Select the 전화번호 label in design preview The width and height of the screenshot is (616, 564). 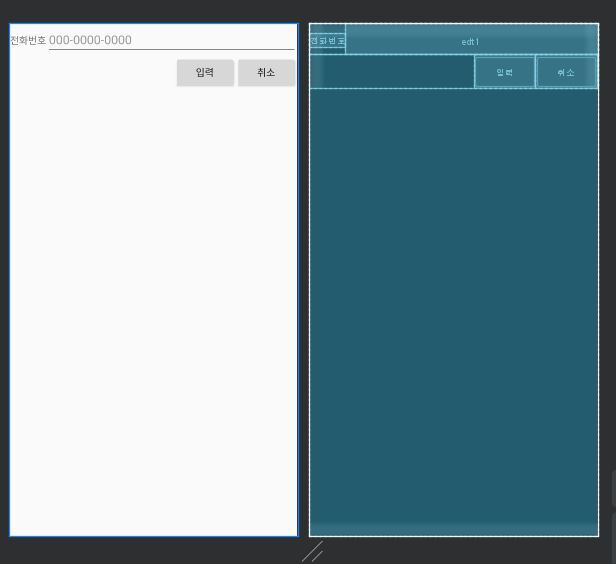[28, 40]
